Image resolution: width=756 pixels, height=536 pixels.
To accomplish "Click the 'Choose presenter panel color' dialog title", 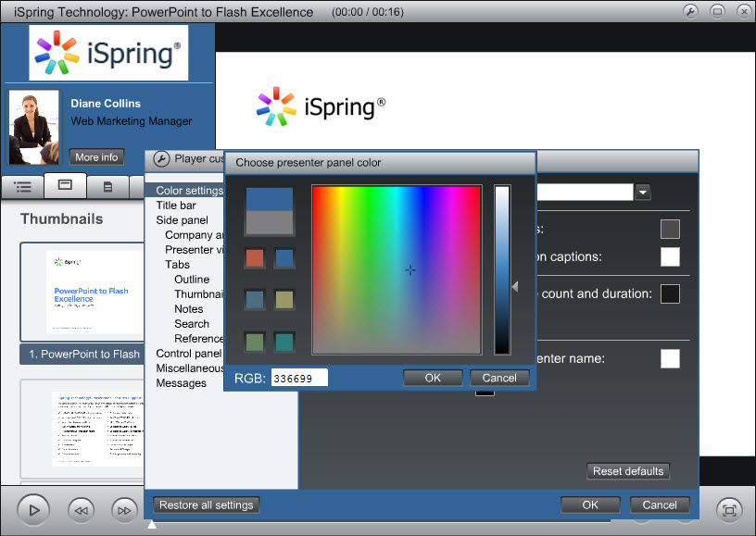I will (x=309, y=163).
